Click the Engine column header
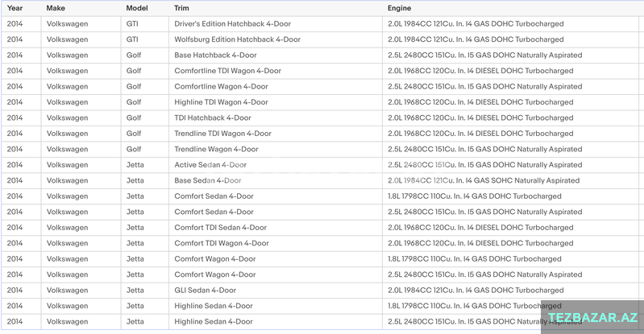The width and height of the screenshot is (644, 334). click(399, 8)
